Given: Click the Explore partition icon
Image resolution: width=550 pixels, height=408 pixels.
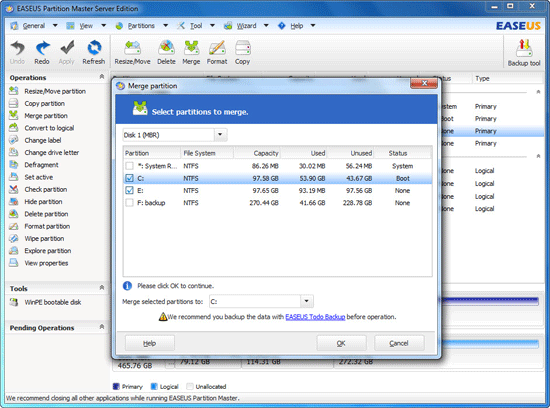Looking at the screenshot, I should 14,250.
